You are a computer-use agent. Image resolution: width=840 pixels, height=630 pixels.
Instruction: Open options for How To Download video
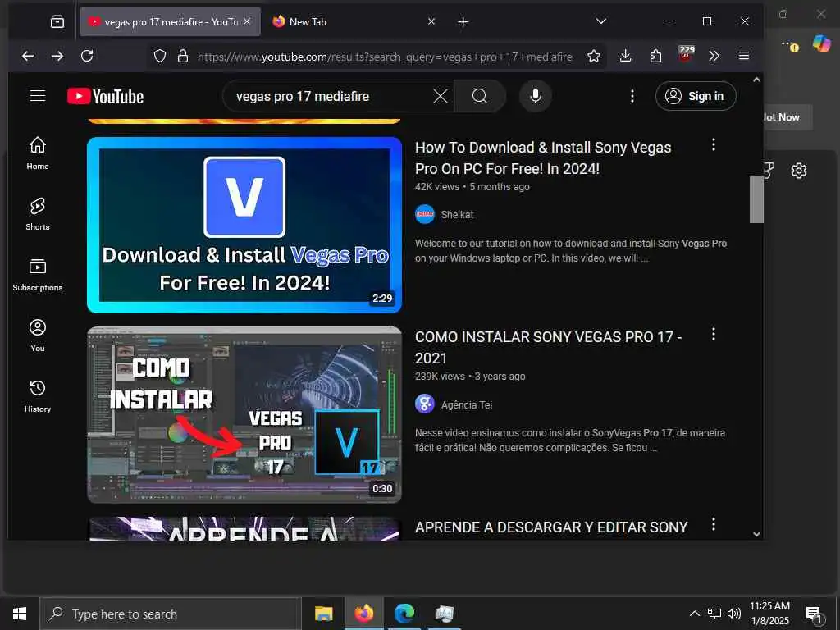[x=713, y=144]
